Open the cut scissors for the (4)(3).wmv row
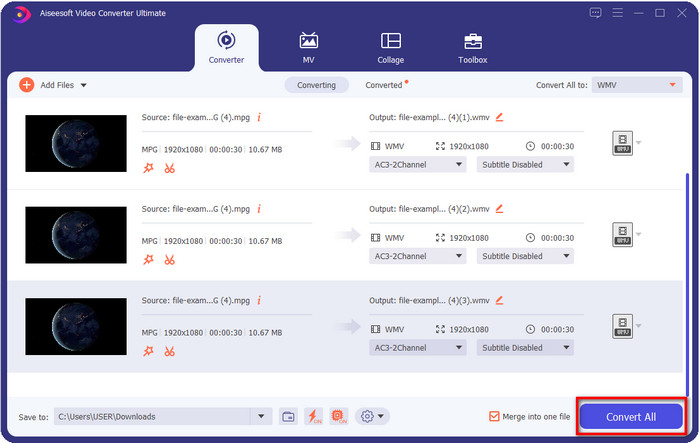Image resolution: width=700 pixels, height=443 pixels. coord(169,351)
